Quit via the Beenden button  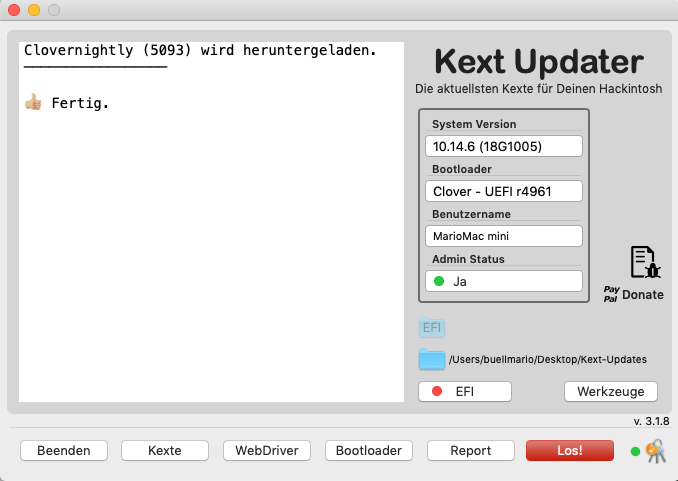click(64, 450)
